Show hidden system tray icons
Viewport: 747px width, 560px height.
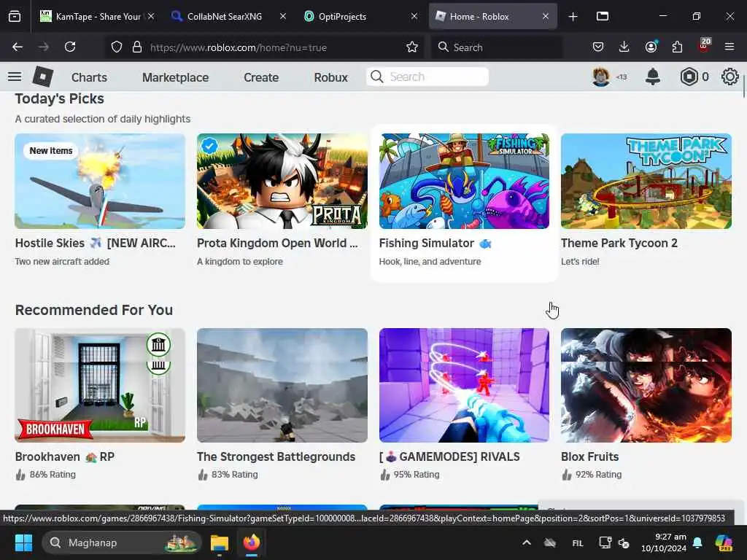coord(527,542)
